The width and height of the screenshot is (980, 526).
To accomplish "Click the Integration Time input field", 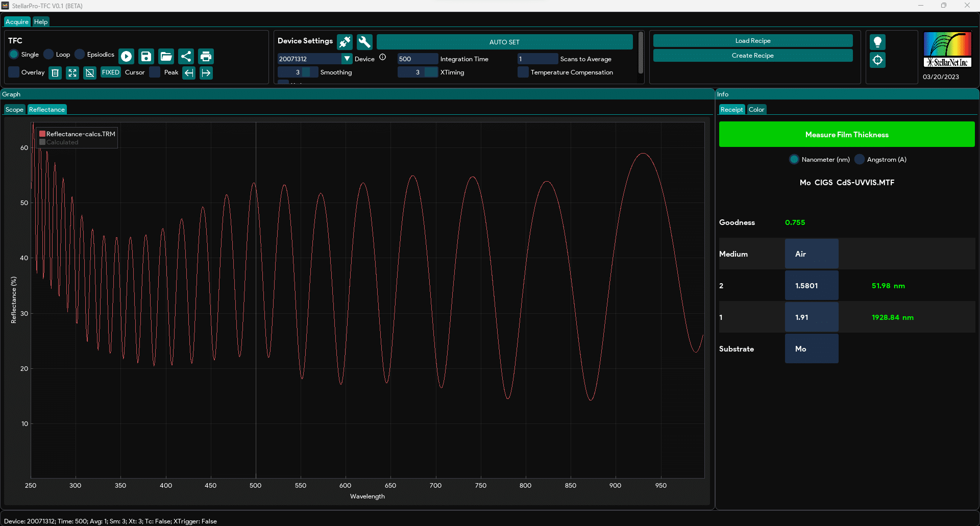I will point(418,59).
